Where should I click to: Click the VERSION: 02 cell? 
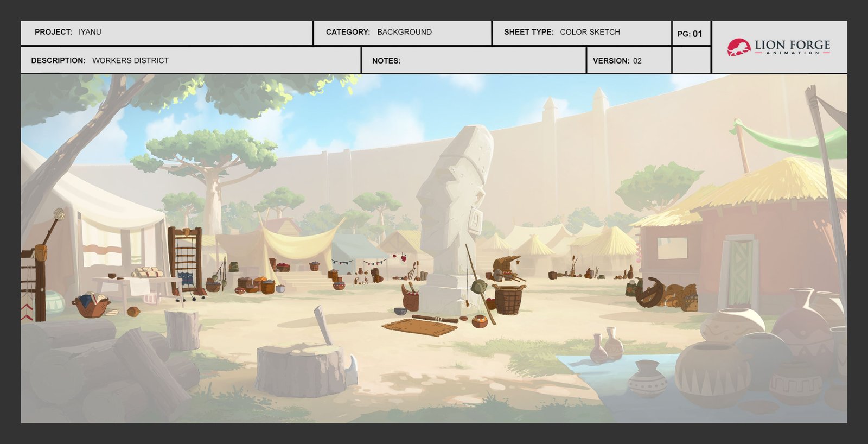click(629, 60)
